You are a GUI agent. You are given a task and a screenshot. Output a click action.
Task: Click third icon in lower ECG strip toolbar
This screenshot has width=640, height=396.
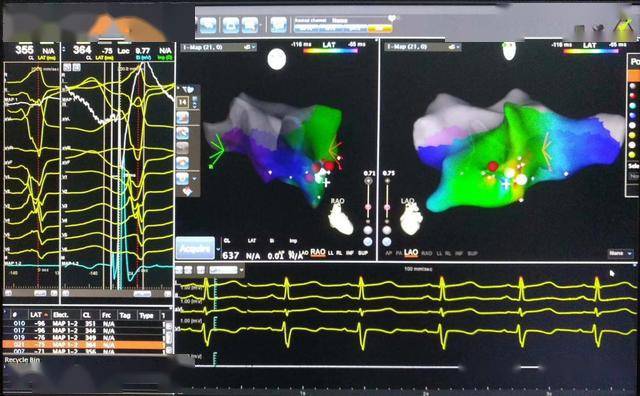click(200, 270)
